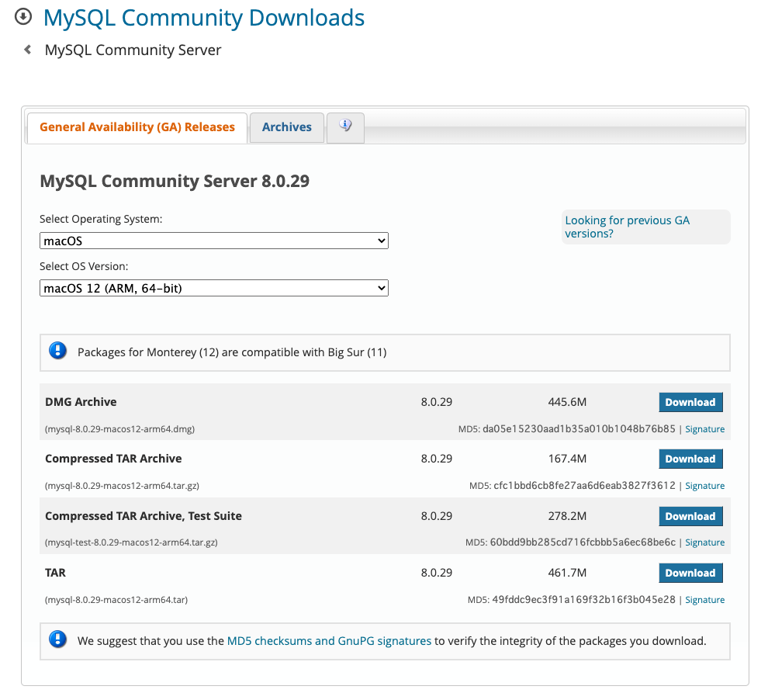Download the DMG Archive package

click(690, 402)
